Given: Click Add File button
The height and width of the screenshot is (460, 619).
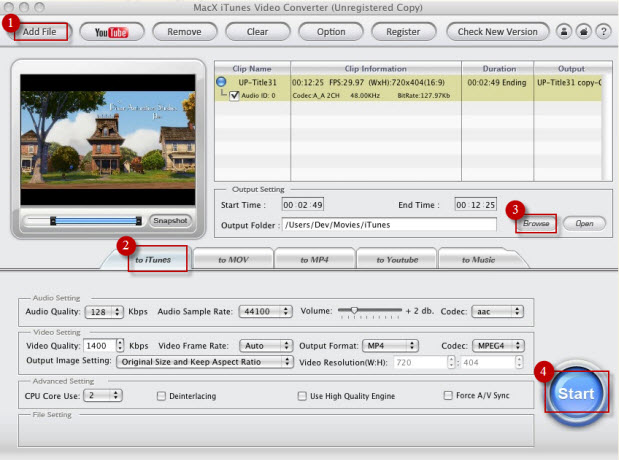Looking at the screenshot, I should point(40,32).
